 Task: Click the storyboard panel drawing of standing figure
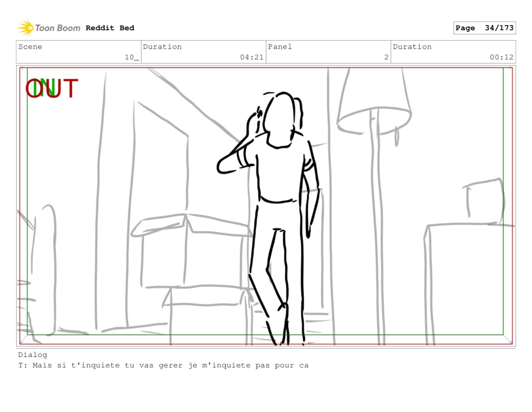click(x=266, y=206)
